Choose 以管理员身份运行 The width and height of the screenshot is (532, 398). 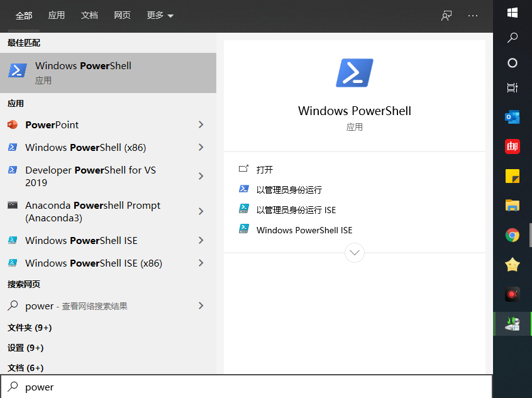[289, 190]
